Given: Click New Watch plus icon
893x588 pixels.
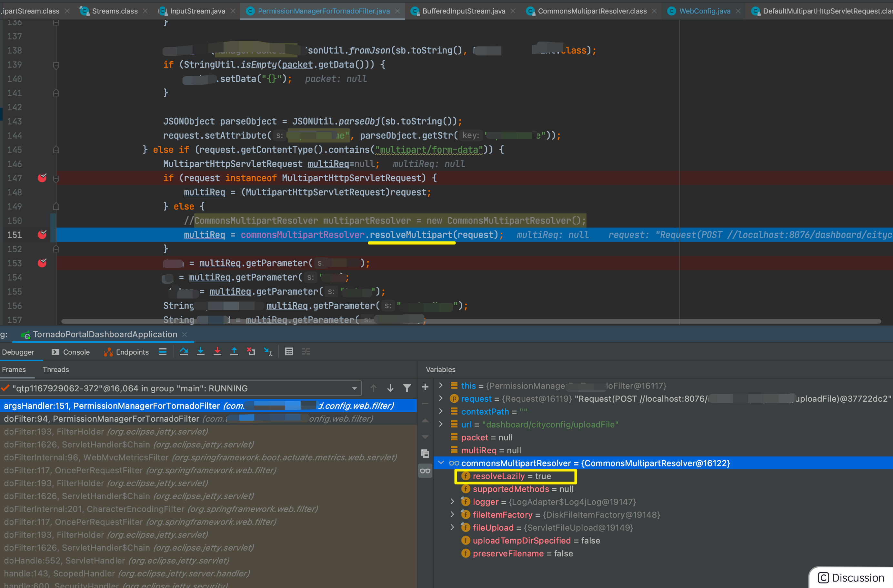Looking at the screenshot, I should 425,387.
